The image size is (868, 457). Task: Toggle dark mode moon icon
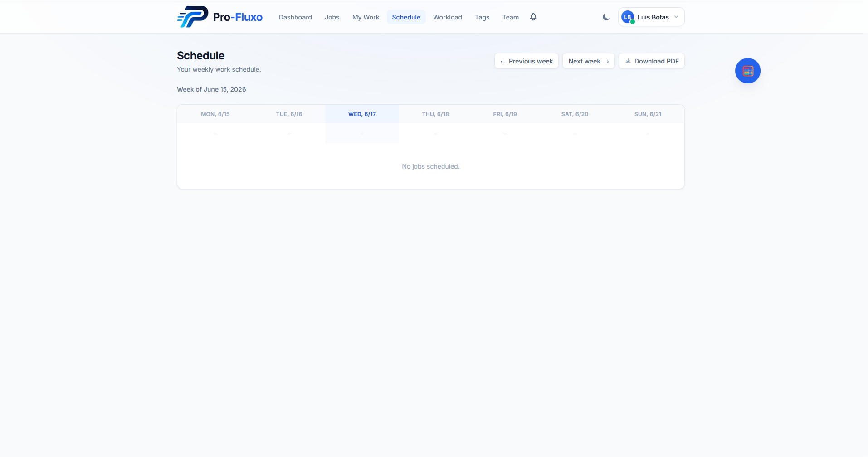pyautogui.click(x=606, y=17)
